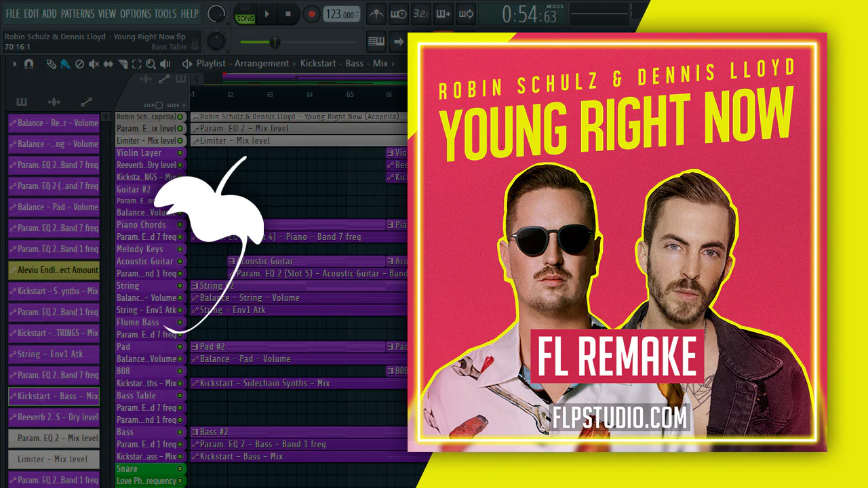Click the master volume knob
Viewport: 868px width, 488px height.
(216, 14)
